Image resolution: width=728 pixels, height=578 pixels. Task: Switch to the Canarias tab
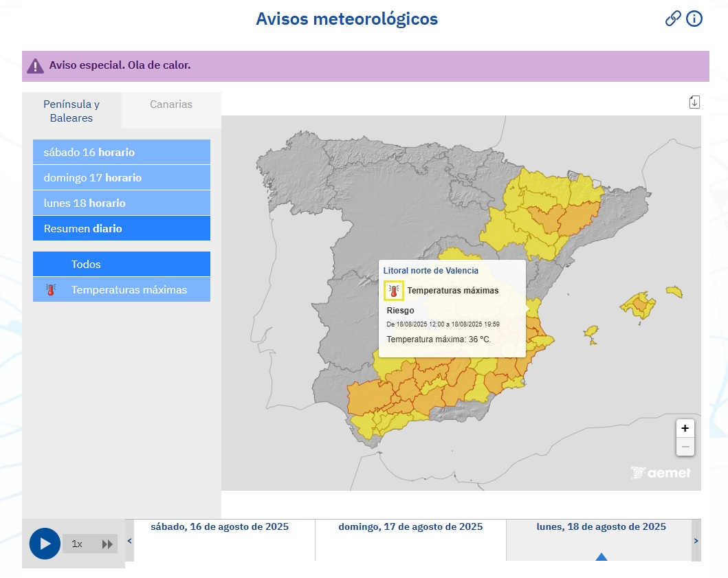coord(170,104)
